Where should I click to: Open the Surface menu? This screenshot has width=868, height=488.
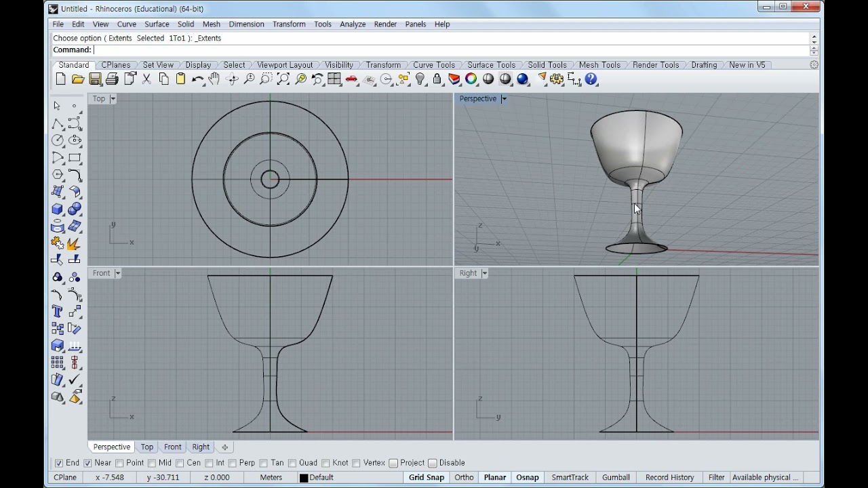coord(157,24)
